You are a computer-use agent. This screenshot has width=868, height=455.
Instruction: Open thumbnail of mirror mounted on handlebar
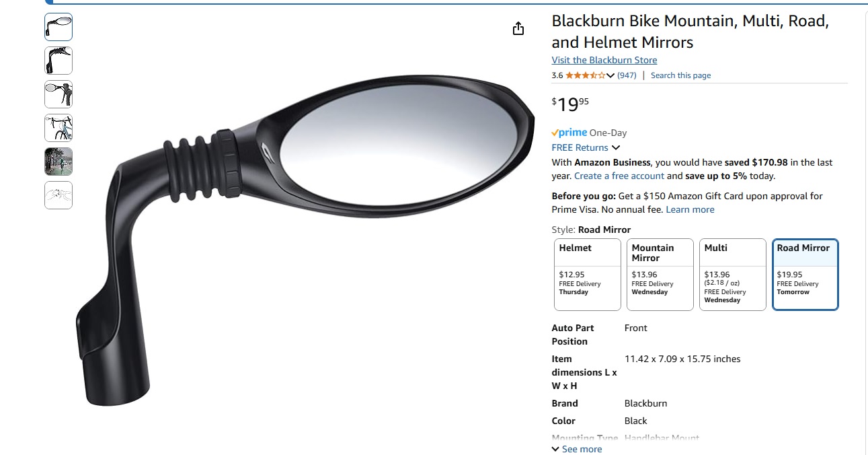(58, 94)
